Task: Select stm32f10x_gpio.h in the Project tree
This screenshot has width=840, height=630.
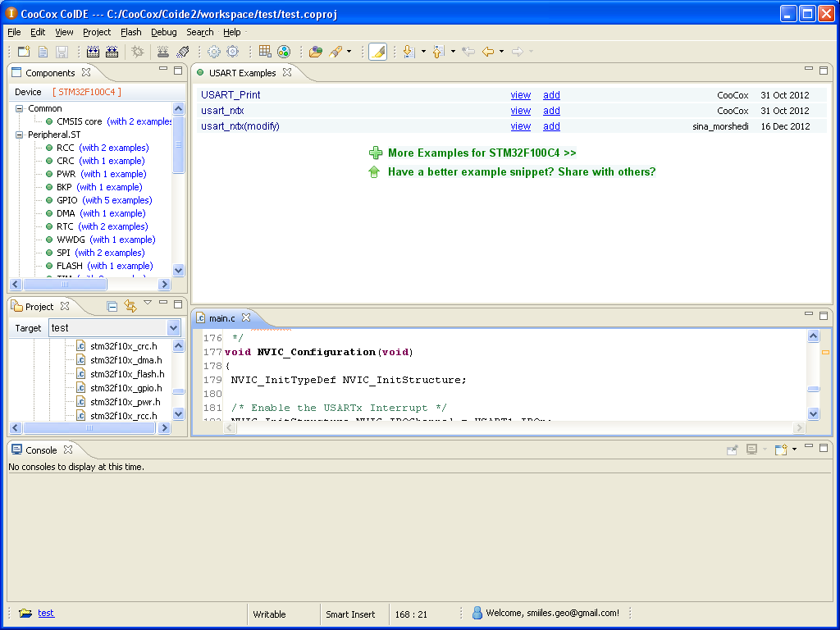Action: pyautogui.click(x=126, y=388)
